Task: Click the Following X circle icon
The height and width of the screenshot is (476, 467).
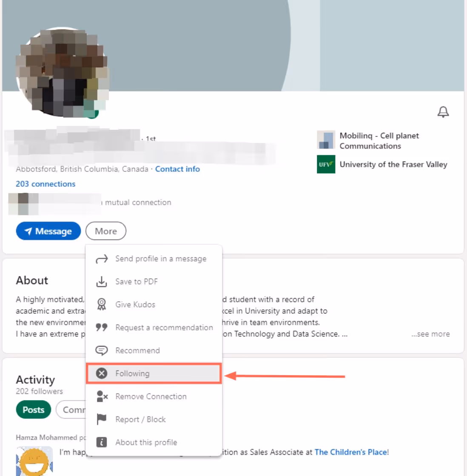Action: point(102,373)
